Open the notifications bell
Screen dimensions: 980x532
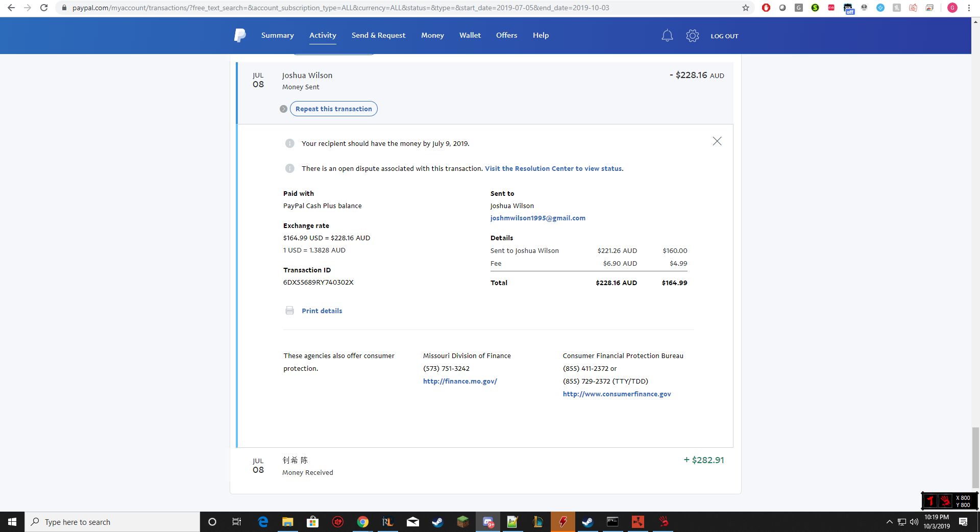click(667, 35)
